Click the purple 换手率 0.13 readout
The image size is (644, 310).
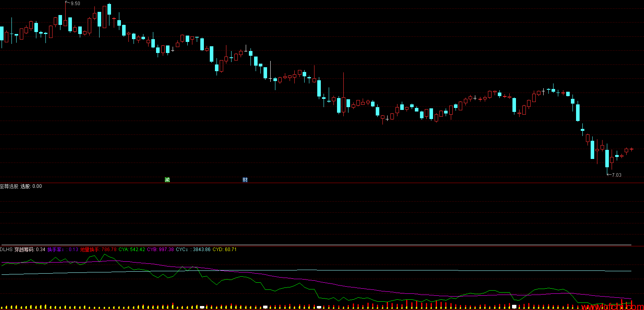click(x=63, y=250)
